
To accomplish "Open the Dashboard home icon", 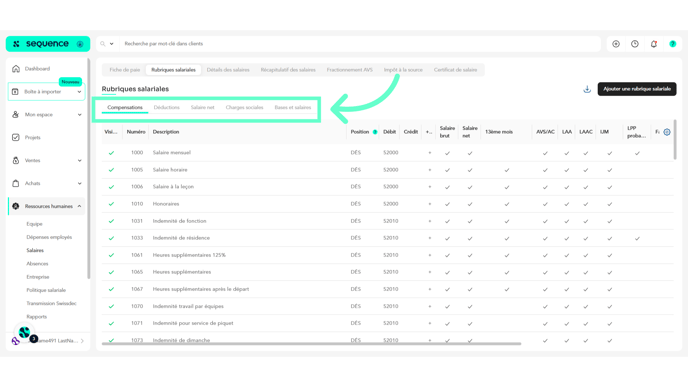I will (16, 69).
